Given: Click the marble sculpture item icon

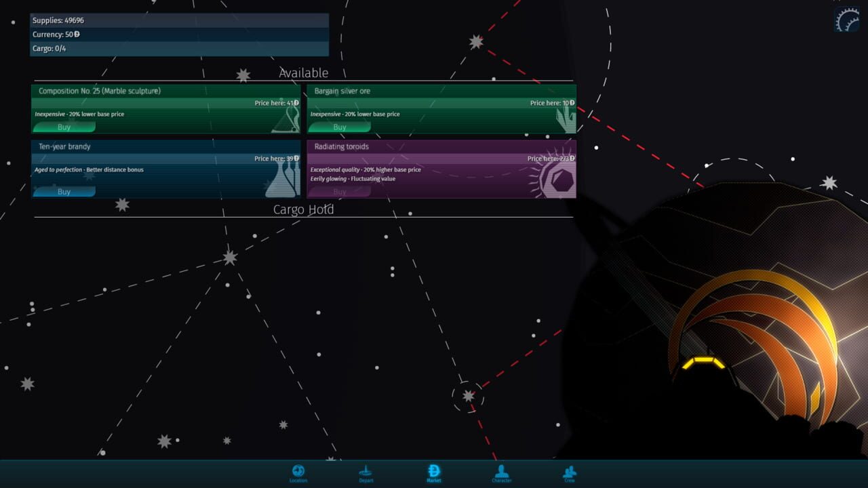Looking at the screenshot, I should coord(286,120).
